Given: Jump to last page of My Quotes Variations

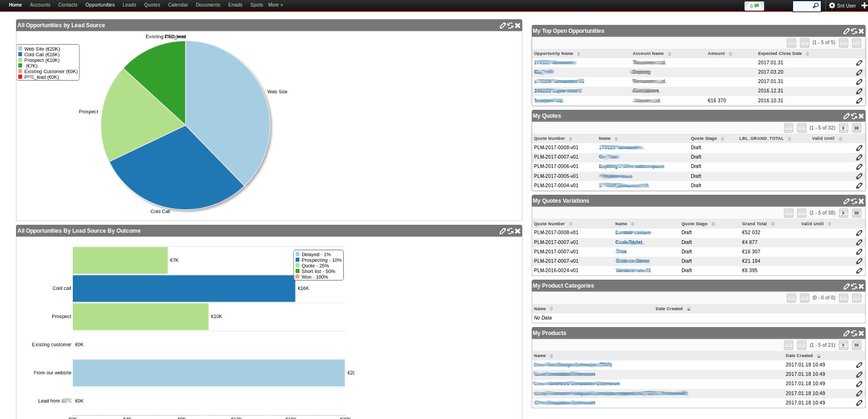Looking at the screenshot, I should click(857, 213).
